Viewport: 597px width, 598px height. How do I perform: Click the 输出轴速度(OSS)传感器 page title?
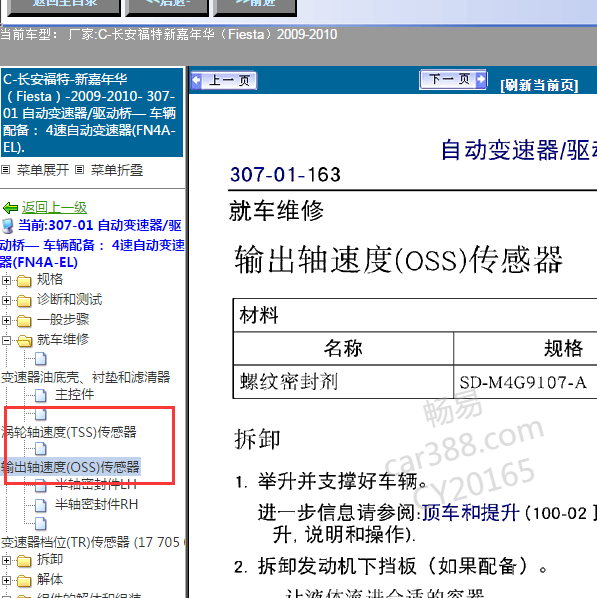tap(398, 260)
